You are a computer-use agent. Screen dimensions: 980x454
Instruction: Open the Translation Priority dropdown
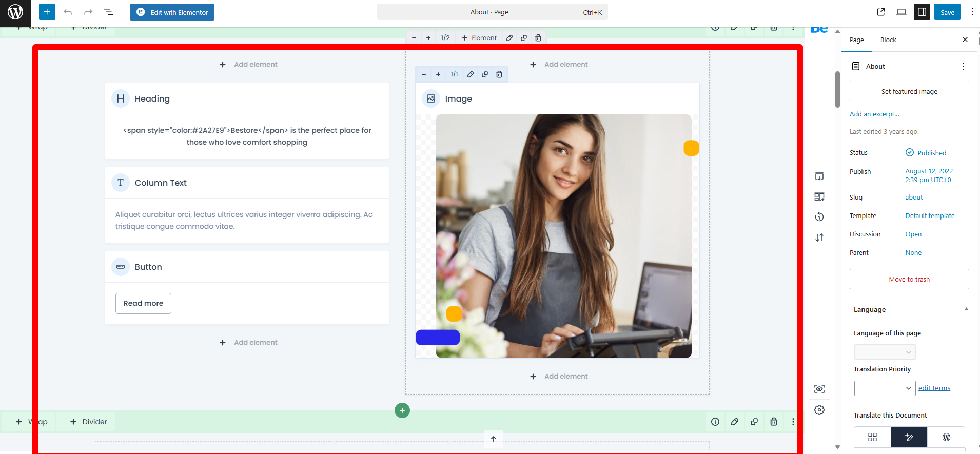click(x=885, y=388)
